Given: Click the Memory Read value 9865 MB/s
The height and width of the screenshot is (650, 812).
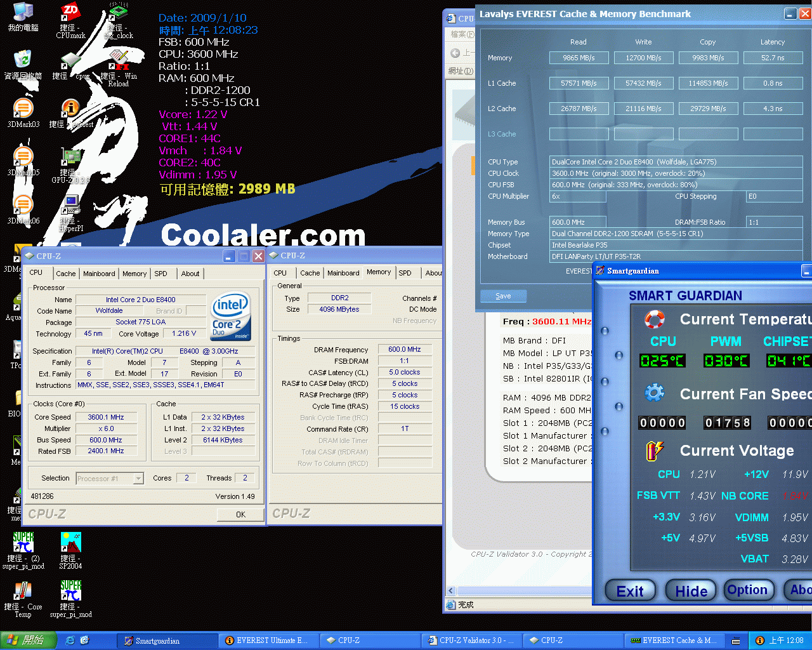Looking at the screenshot, I should pyautogui.click(x=579, y=58).
